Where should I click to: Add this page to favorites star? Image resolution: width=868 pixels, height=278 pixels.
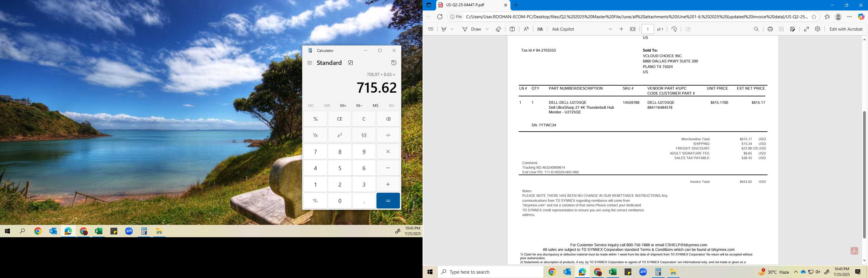(x=814, y=16)
